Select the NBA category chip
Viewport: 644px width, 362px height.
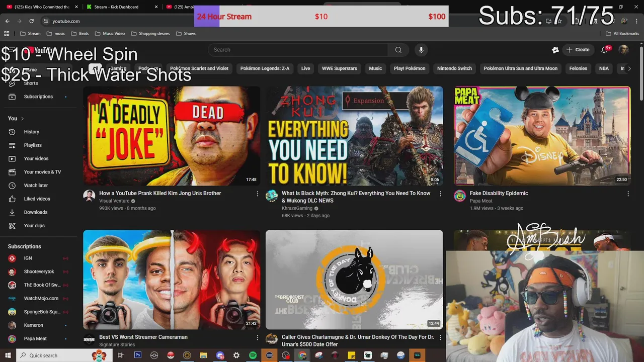604,68
